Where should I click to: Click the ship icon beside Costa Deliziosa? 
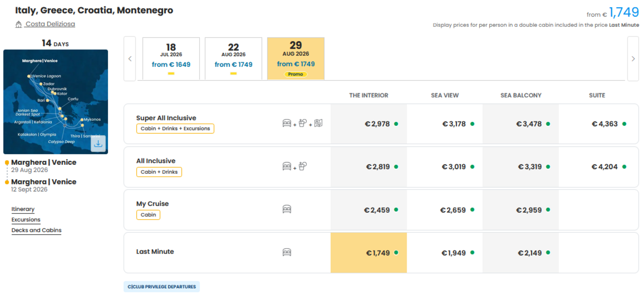tap(18, 24)
